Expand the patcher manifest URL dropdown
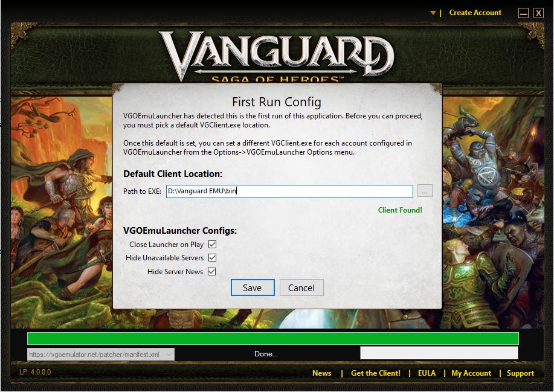The image size is (554, 392). (169, 354)
